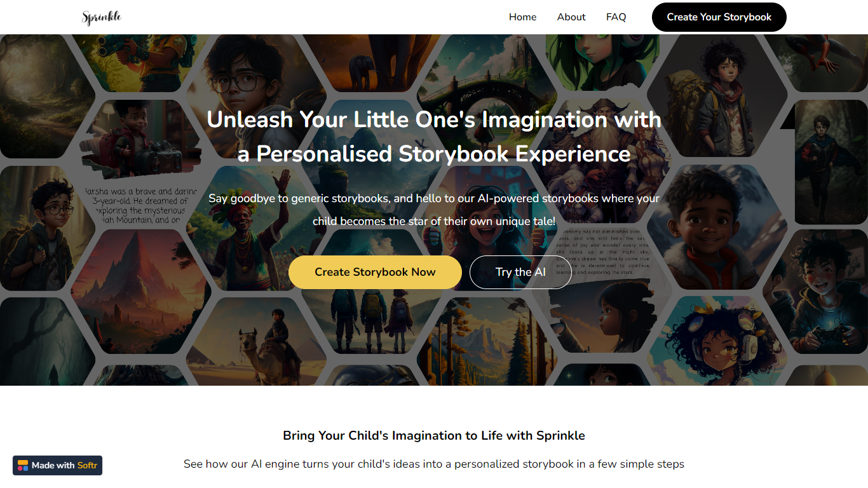Open the Made with Softr badge
The height and width of the screenshot is (488, 868).
(x=57, y=465)
